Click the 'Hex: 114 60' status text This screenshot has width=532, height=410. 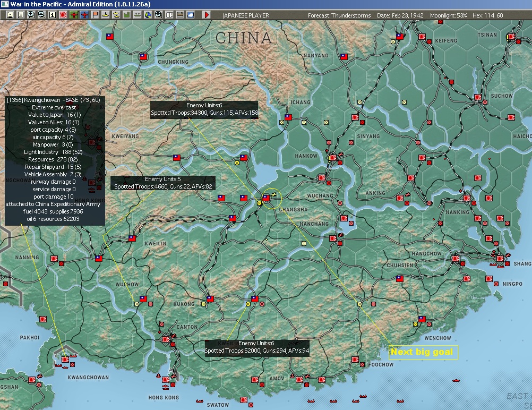(488, 15)
